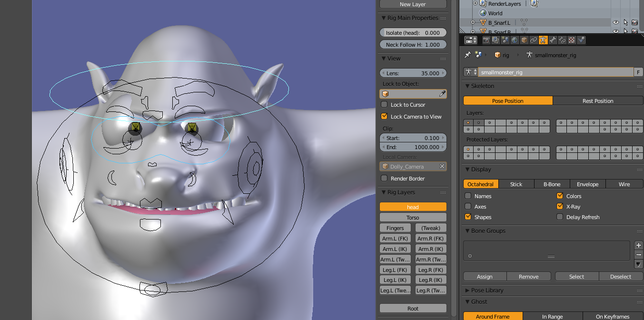Viewport: 644px width, 320px height.
Task: Collapse the Skeleton panel
Action: [467, 86]
